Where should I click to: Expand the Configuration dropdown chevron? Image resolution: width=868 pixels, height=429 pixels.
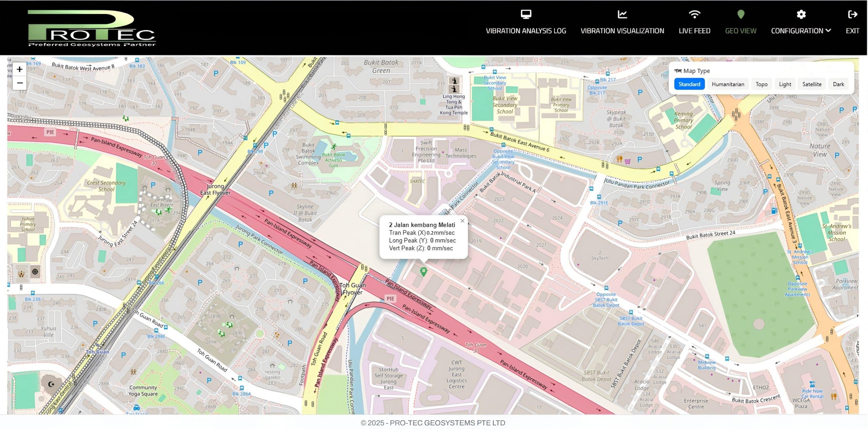828,31
